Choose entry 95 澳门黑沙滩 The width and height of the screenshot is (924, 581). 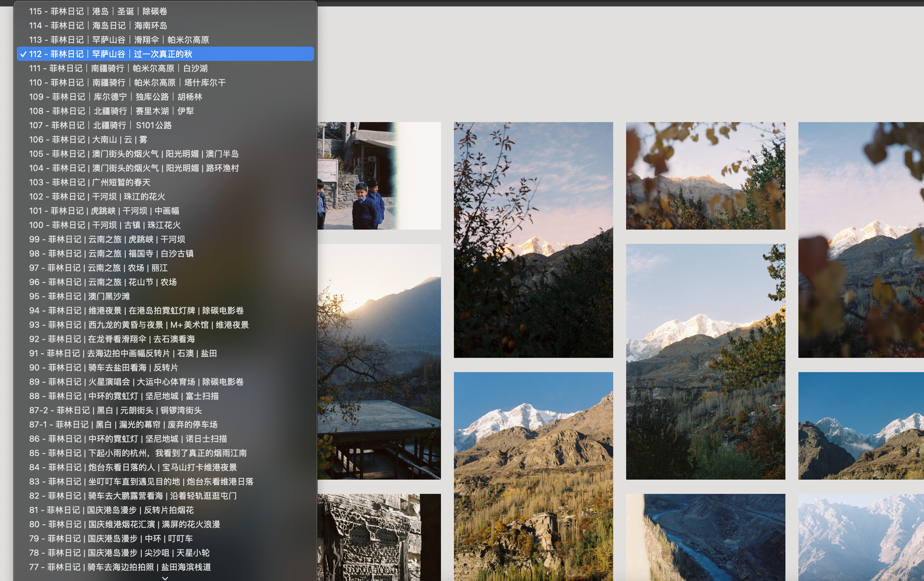point(79,296)
